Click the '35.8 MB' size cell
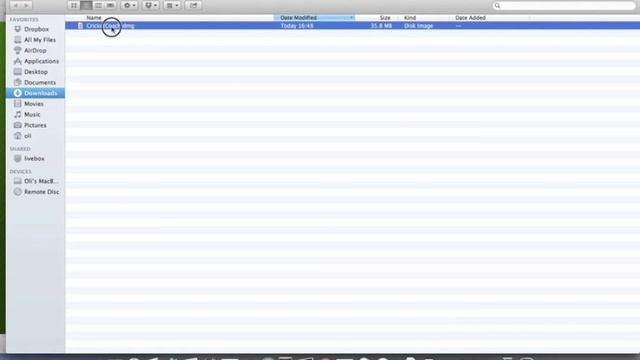The width and height of the screenshot is (640, 360). (381, 26)
